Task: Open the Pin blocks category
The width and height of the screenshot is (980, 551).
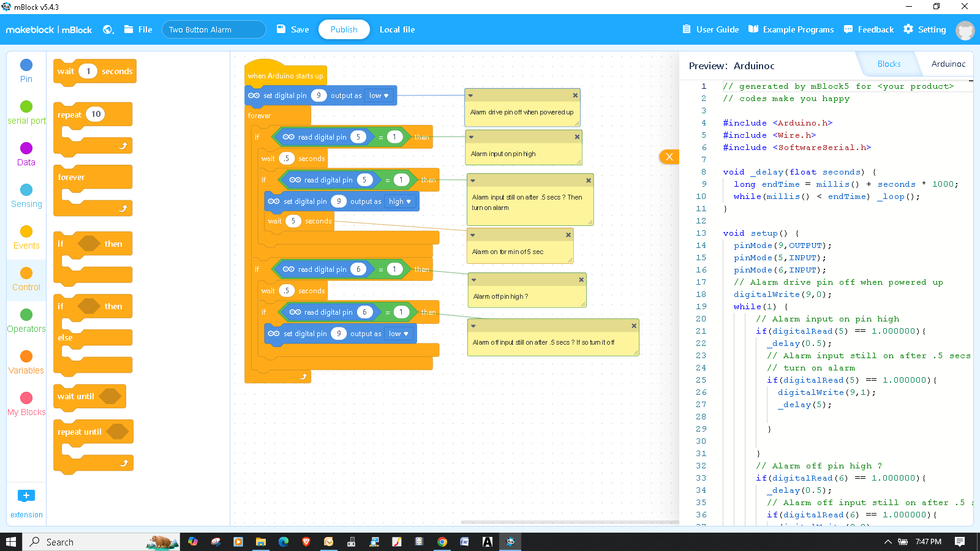Action: pos(26,70)
